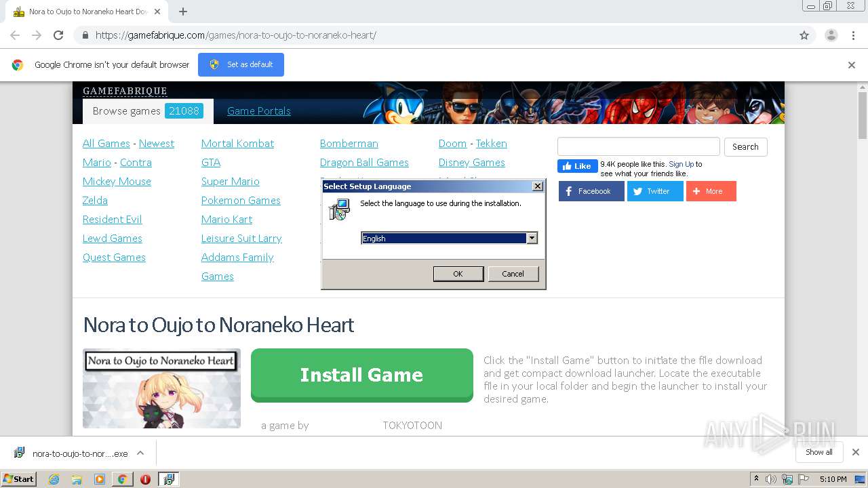The width and height of the screenshot is (868, 488).
Task: Open the Pokemon Games link
Action: click(241, 201)
